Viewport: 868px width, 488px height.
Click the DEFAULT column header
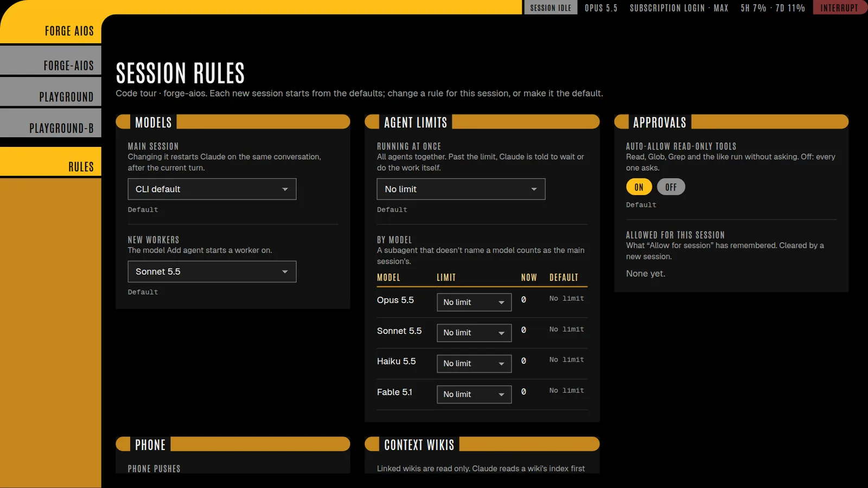pos(564,278)
